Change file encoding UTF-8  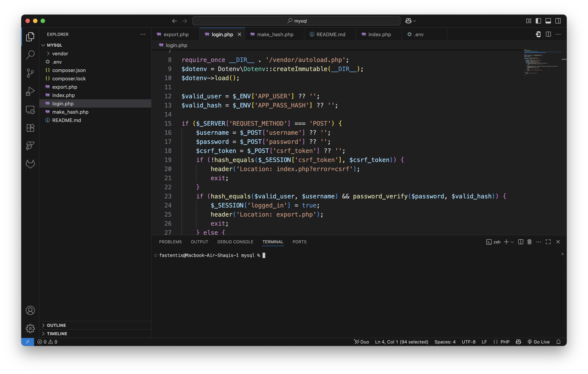tap(468, 342)
